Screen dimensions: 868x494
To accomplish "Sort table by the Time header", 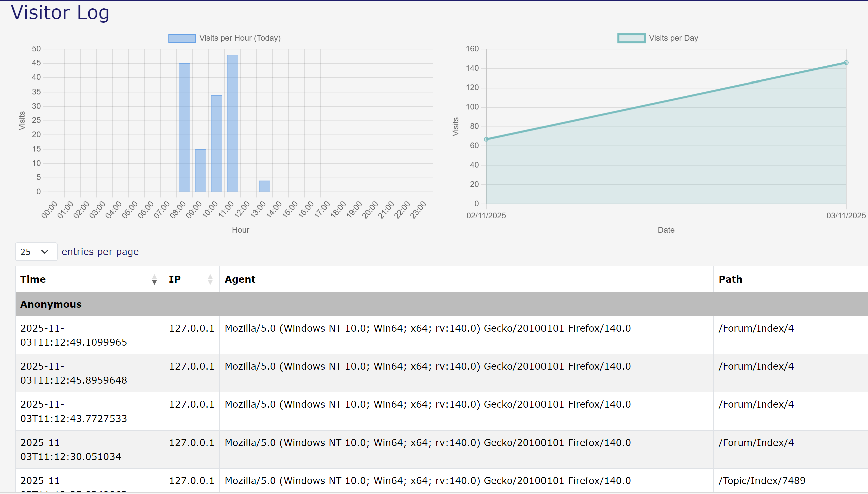I will tap(33, 279).
